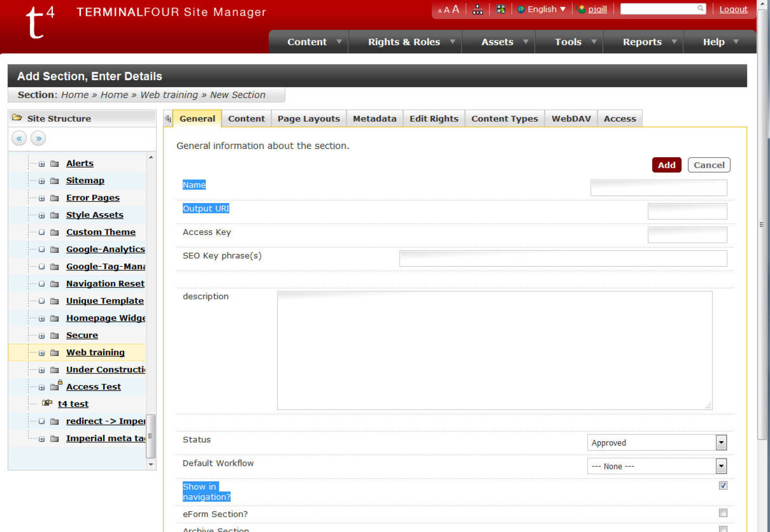This screenshot has height=532, width=770.
Task: Click the locked Access Test folder icon
Action: click(56, 386)
